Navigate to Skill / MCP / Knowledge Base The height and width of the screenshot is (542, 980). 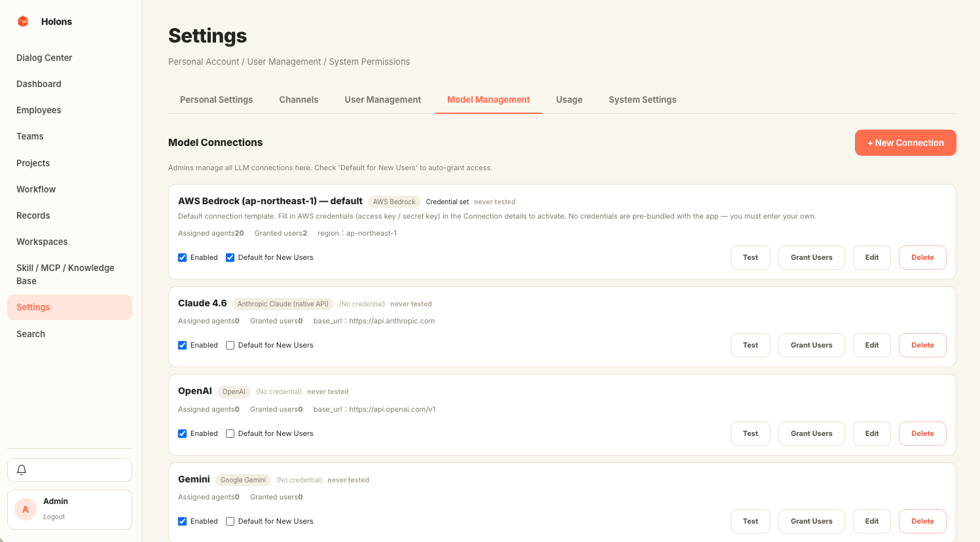click(x=65, y=274)
